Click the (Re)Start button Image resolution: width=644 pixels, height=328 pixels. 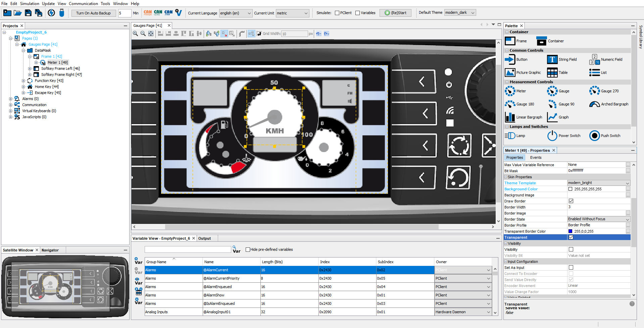point(395,13)
